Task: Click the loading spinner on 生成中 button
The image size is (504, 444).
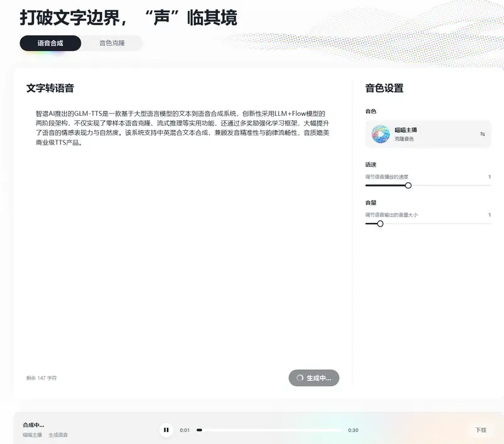Action: click(x=301, y=379)
